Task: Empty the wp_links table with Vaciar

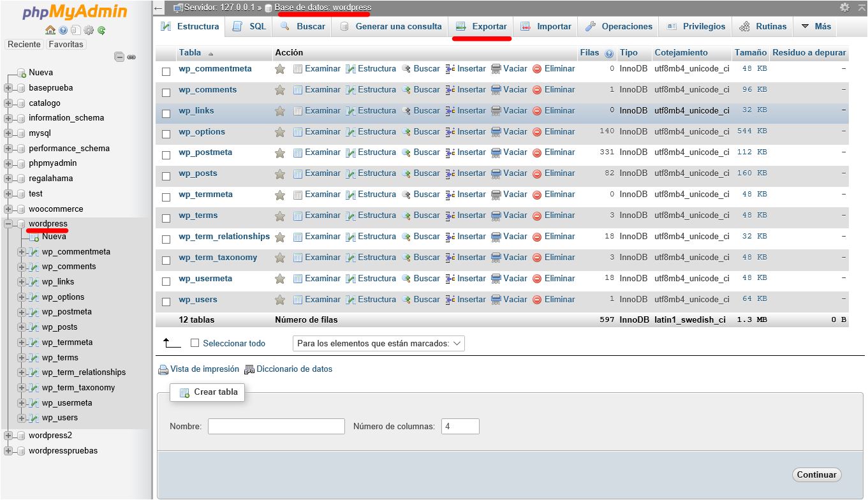Action: point(509,111)
